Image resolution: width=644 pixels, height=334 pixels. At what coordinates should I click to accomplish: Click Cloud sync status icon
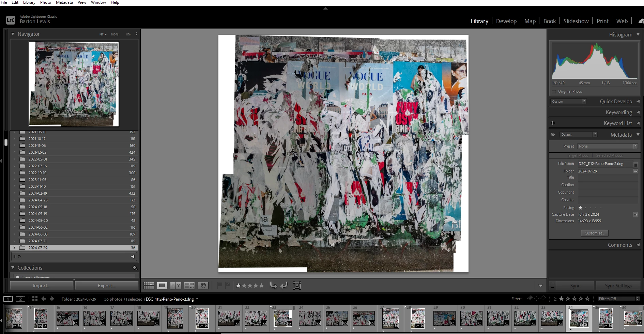click(641, 21)
